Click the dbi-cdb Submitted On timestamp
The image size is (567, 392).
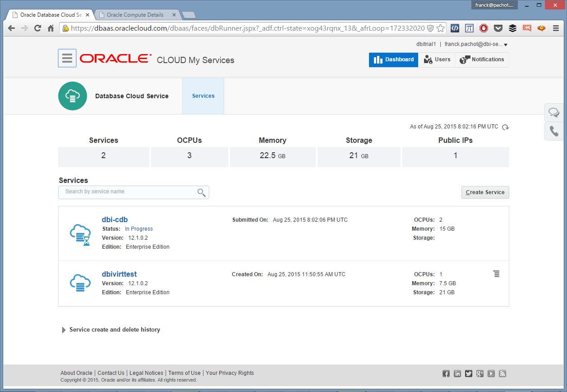point(310,220)
